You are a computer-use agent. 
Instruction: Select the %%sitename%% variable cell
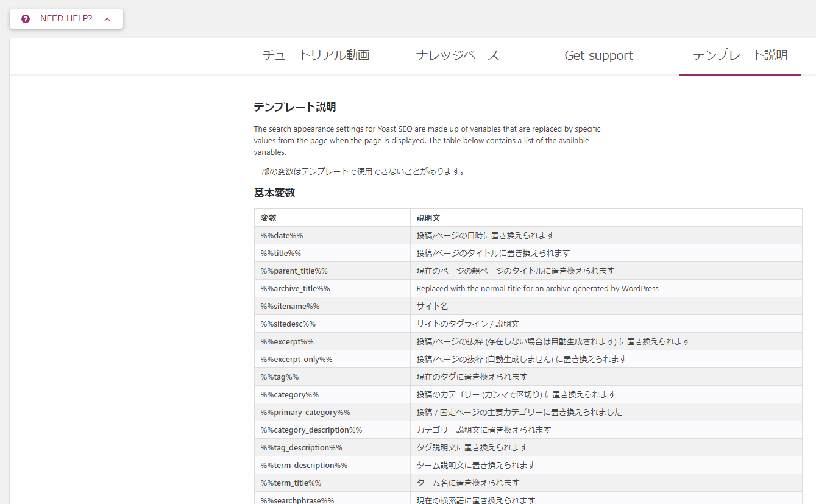point(332,306)
